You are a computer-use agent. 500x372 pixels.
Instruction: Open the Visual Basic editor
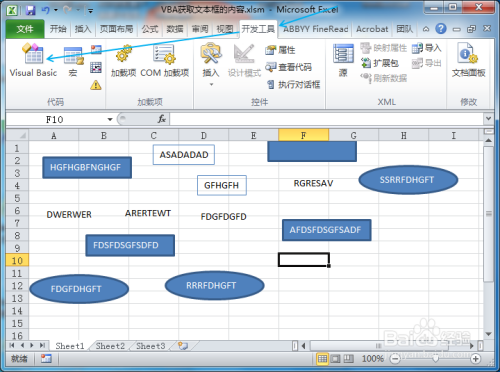[33, 61]
